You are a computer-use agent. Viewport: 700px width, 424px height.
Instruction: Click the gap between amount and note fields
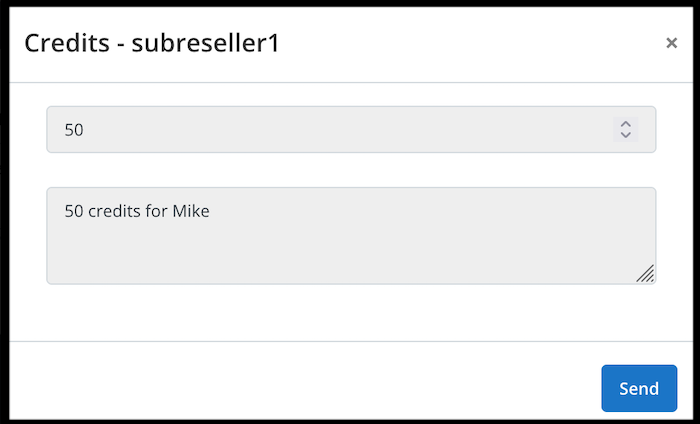tap(350, 170)
